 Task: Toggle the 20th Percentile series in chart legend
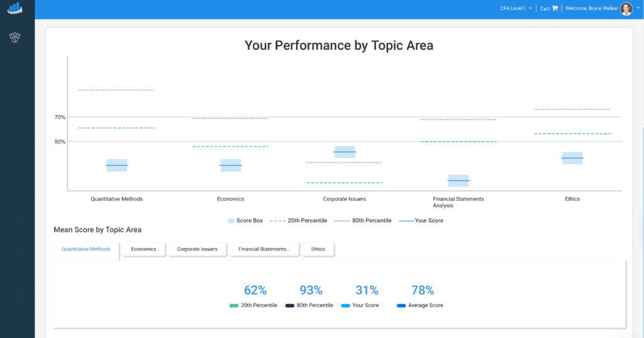[298, 221]
